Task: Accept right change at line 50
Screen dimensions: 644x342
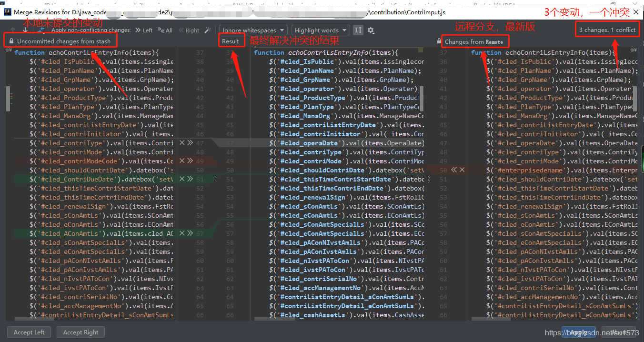Action: [x=454, y=170]
